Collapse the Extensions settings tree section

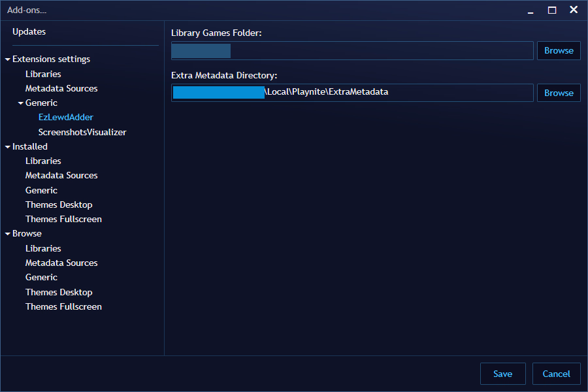[x=8, y=59]
